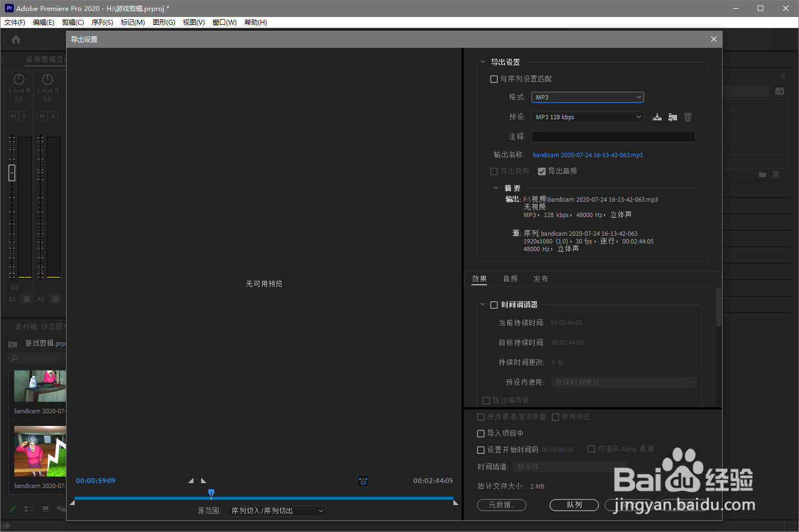799x532 pixels.
Task: Click the export timeline progress bar
Action: coord(264,498)
